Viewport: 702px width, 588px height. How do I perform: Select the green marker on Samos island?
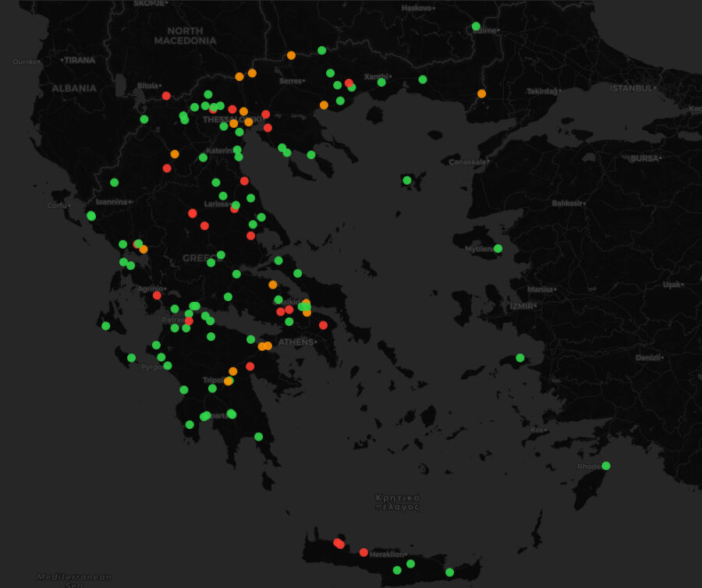point(519,358)
